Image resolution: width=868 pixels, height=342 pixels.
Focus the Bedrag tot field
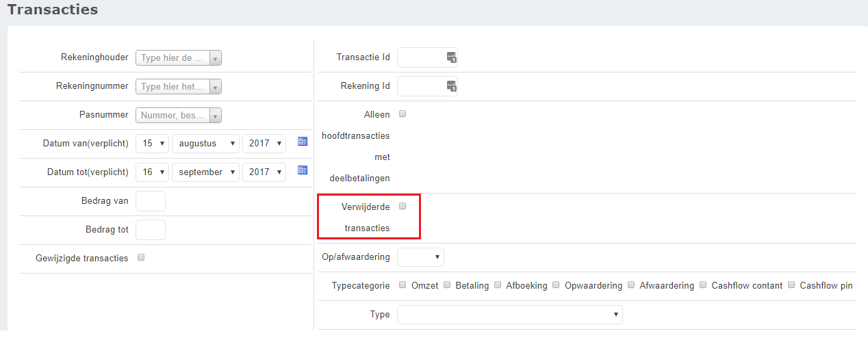point(151,230)
